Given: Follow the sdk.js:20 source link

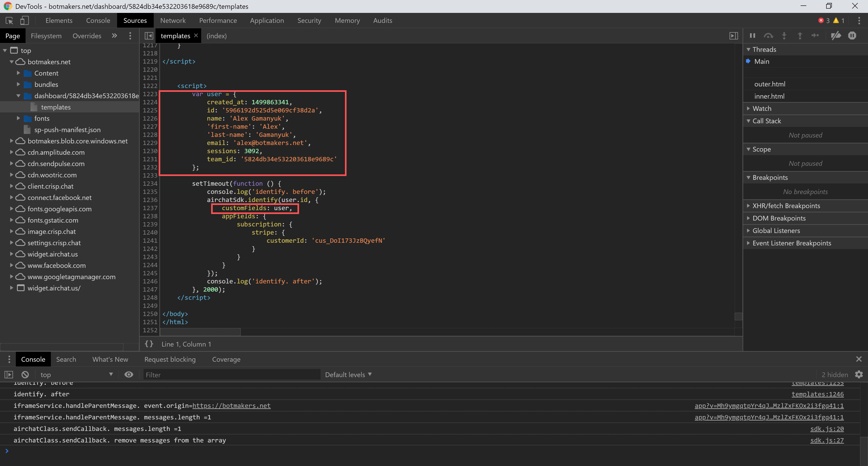Looking at the screenshot, I should [x=827, y=429].
